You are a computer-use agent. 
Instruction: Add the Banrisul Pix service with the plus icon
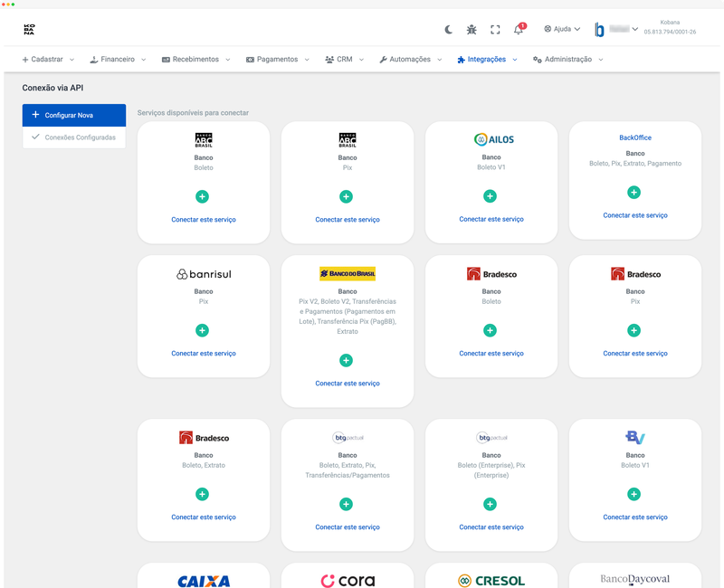pos(203,331)
